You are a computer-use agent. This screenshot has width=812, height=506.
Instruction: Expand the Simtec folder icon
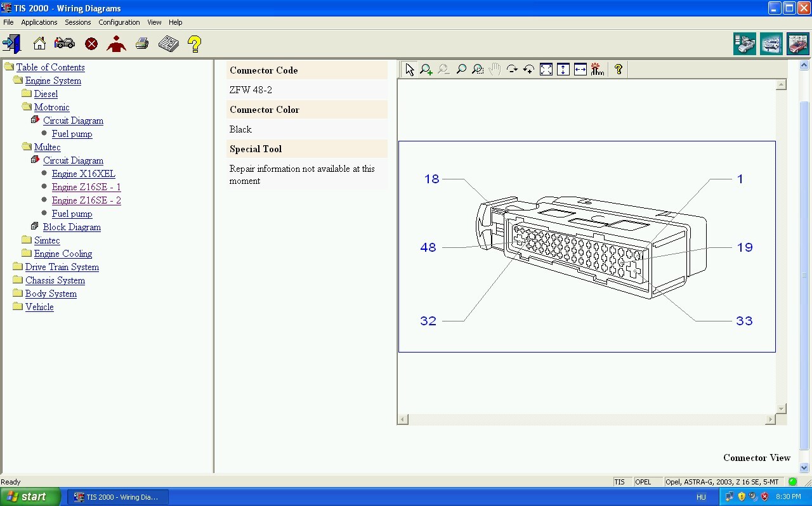click(27, 240)
